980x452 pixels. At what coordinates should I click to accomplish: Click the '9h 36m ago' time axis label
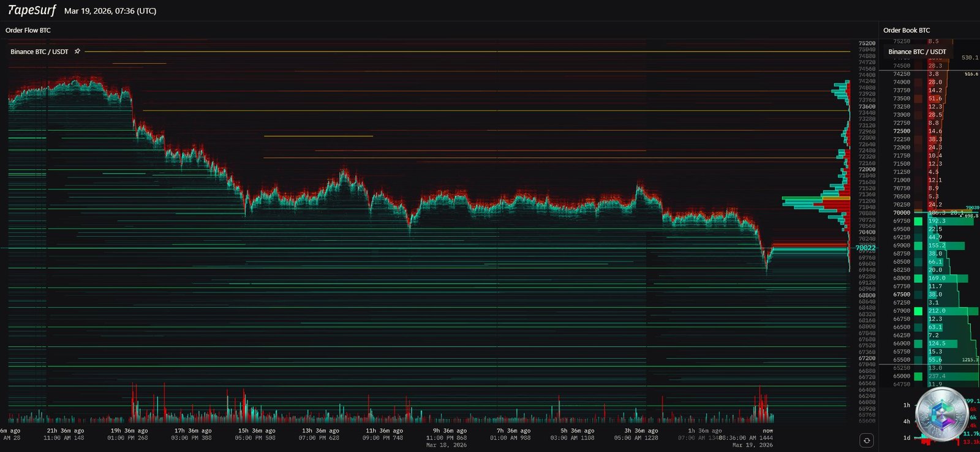450,431
